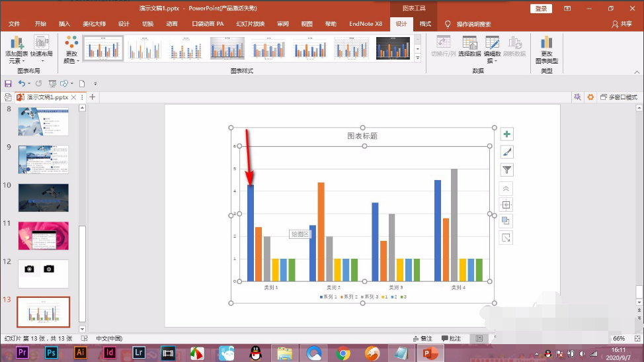Open Photoshop from taskbar
644x362 pixels.
pos(52,353)
